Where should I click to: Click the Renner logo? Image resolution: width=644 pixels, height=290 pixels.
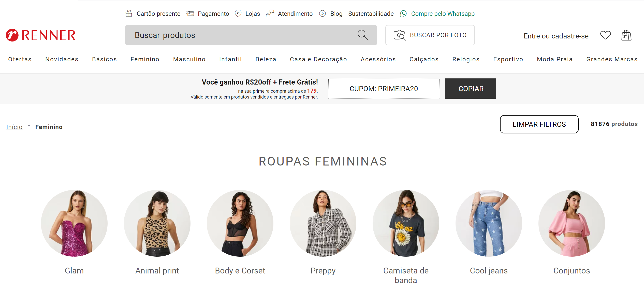pyautogui.click(x=40, y=35)
